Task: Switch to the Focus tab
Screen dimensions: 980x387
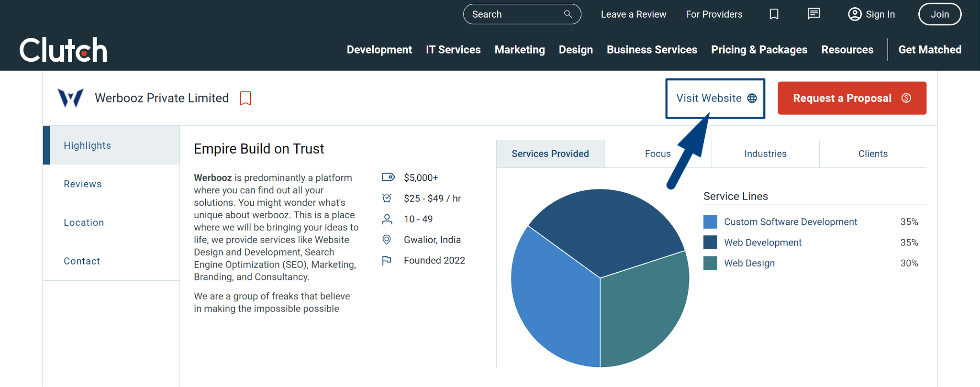Action: [658, 154]
